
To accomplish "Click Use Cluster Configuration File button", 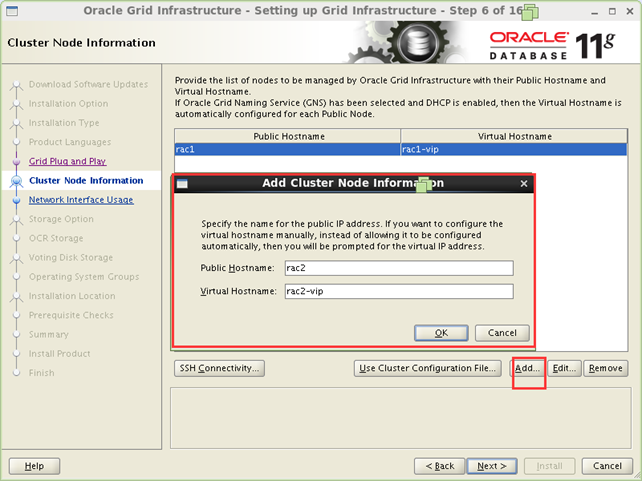I will pyautogui.click(x=427, y=368).
